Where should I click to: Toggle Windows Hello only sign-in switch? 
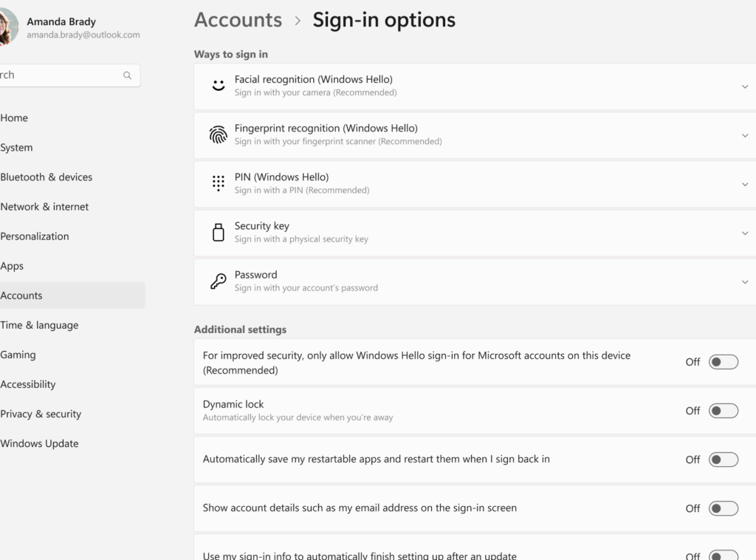point(723,362)
